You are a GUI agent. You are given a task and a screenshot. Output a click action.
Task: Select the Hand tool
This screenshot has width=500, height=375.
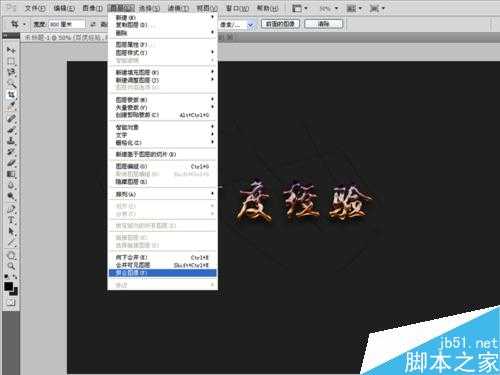point(11,256)
